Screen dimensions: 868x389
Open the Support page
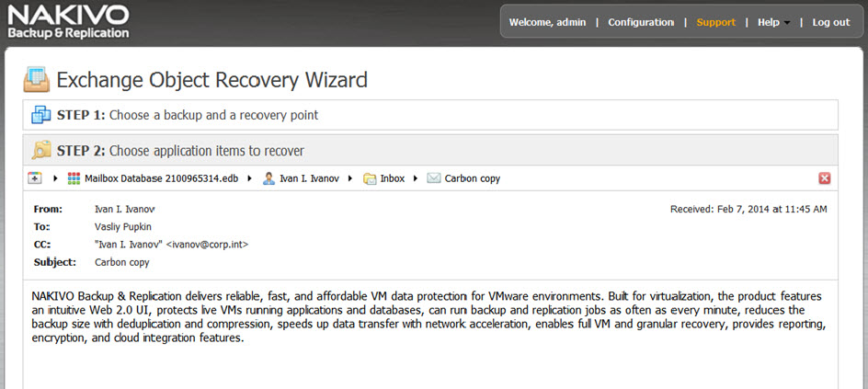[715, 22]
